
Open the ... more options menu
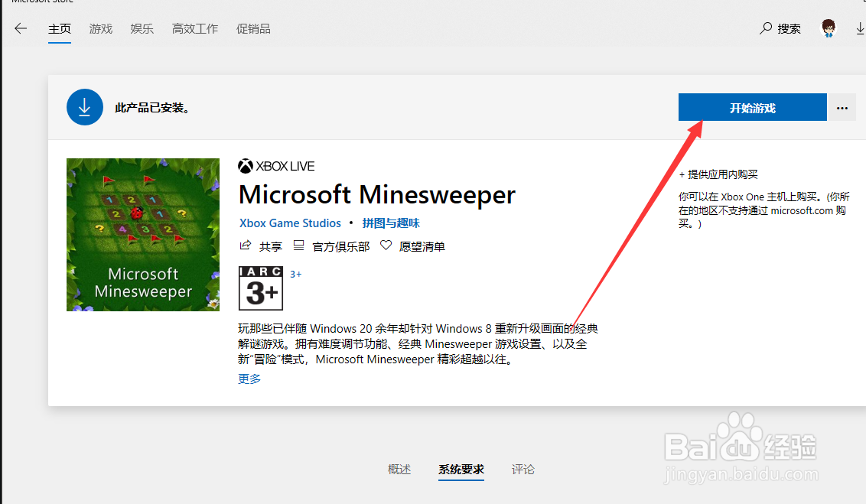[842, 107]
